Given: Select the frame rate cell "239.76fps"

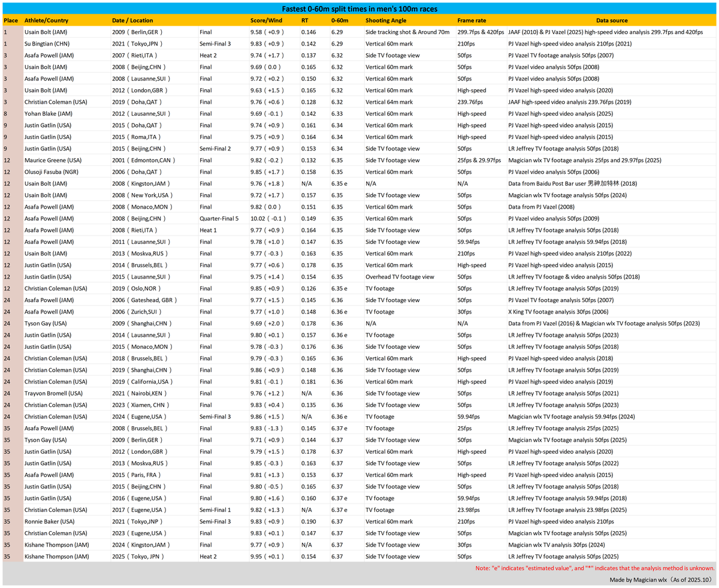Looking at the screenshot, I should pyautogui.click(x=470, y=102).
